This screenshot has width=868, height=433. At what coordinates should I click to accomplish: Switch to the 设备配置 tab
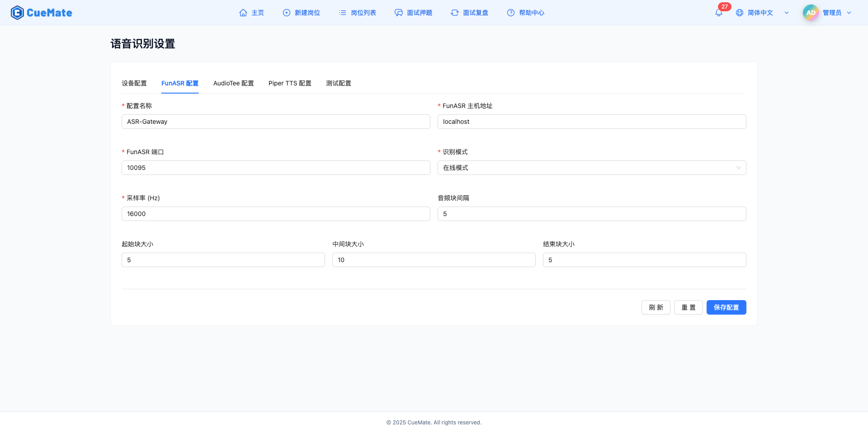click(134, 83)
